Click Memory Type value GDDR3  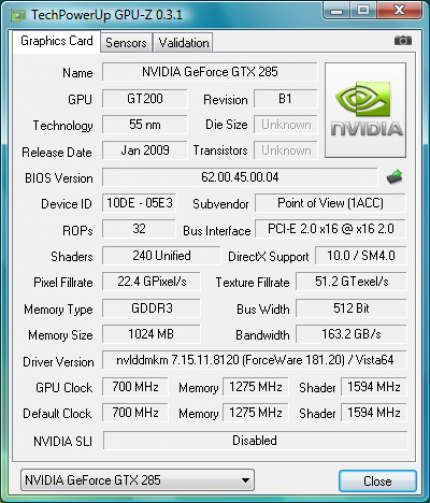[151, 308]
